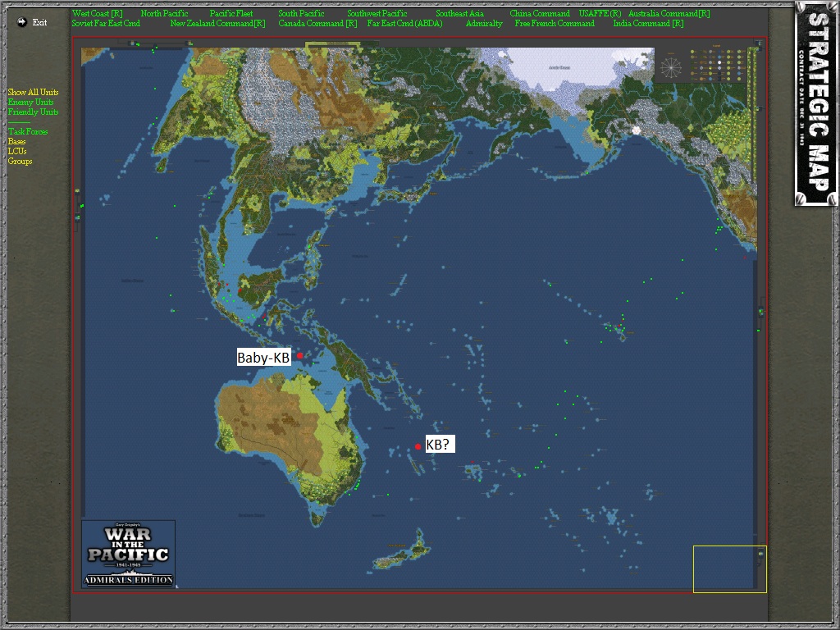This screenshot has height=630, width=840.
Task: Display Bases on the strategic map
Action: pyautogui.click(x=16, y=141)
